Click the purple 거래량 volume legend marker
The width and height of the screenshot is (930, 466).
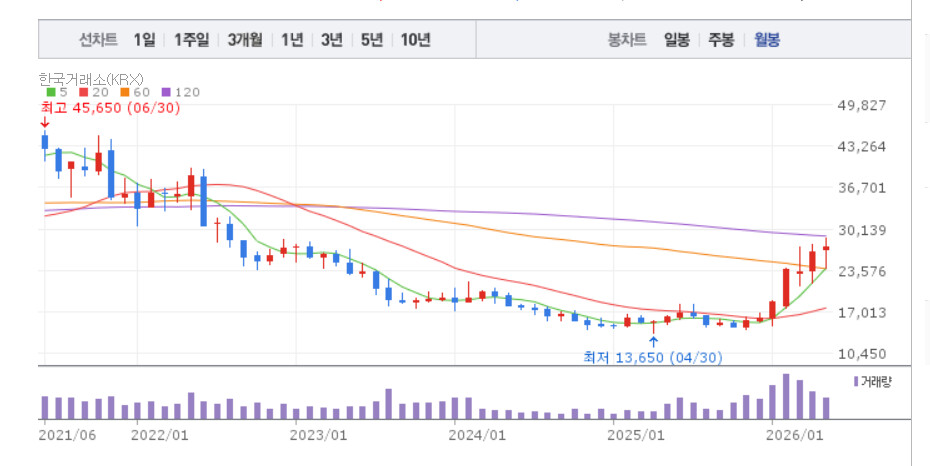coord(855,382)
